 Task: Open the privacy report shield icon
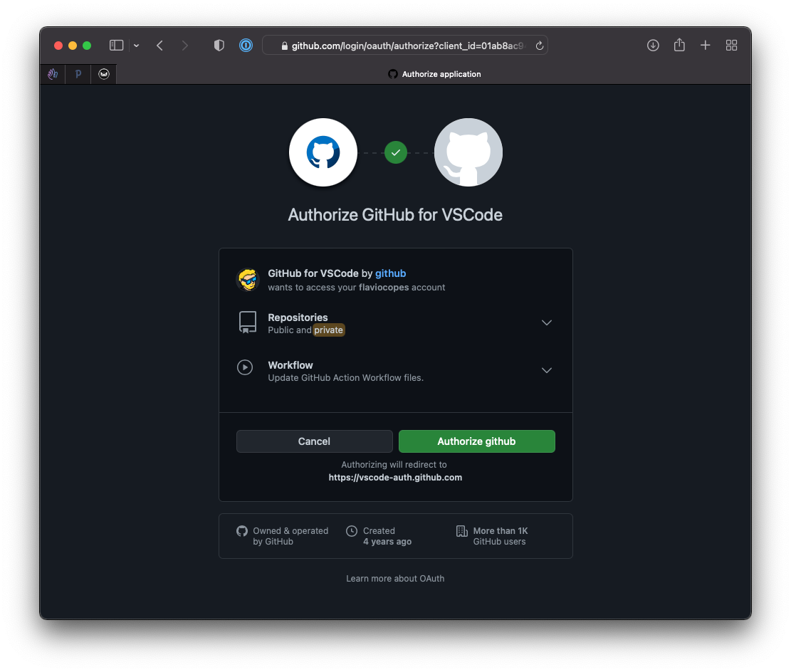click(219, 46)
